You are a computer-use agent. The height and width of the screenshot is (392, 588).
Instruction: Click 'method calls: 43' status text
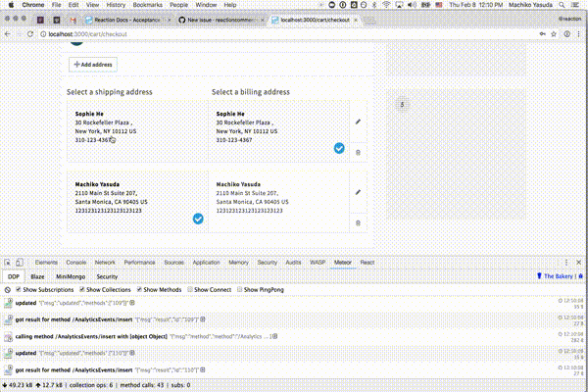(142, 385)
